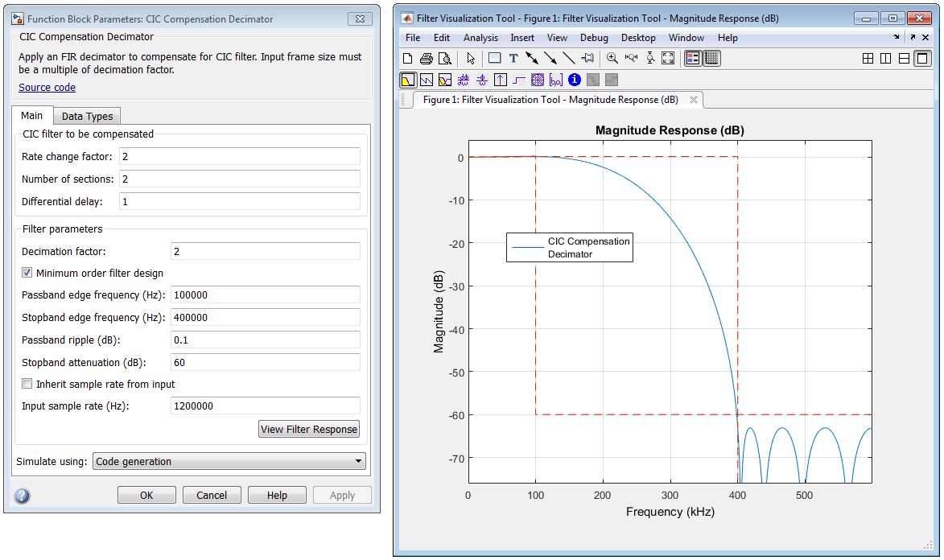Open the Window menu
Screen dimensions: 944x560
[x=686, y=37]
